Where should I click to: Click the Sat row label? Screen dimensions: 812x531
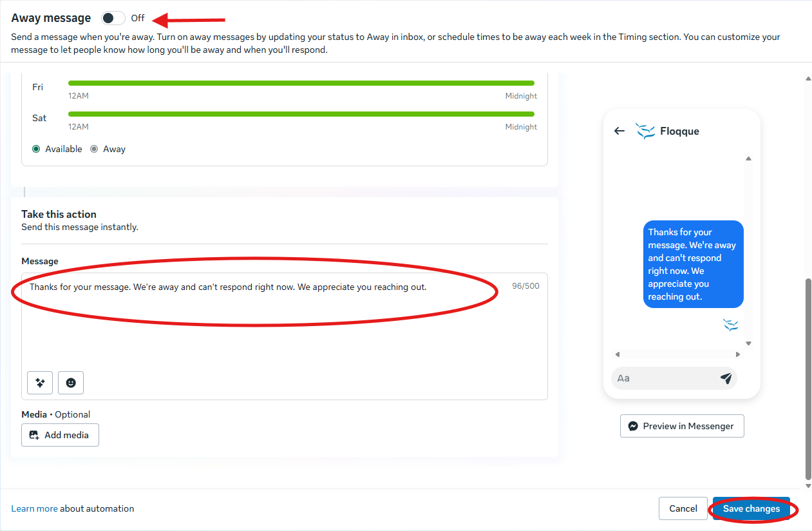pyautogui.click(x=39, y=118)
